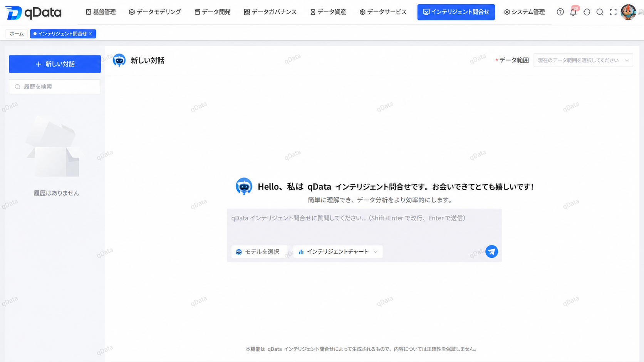Open the 基盤管理 menu
The height and width of the screenshot is (362, 644).
[x=101, y=12]
